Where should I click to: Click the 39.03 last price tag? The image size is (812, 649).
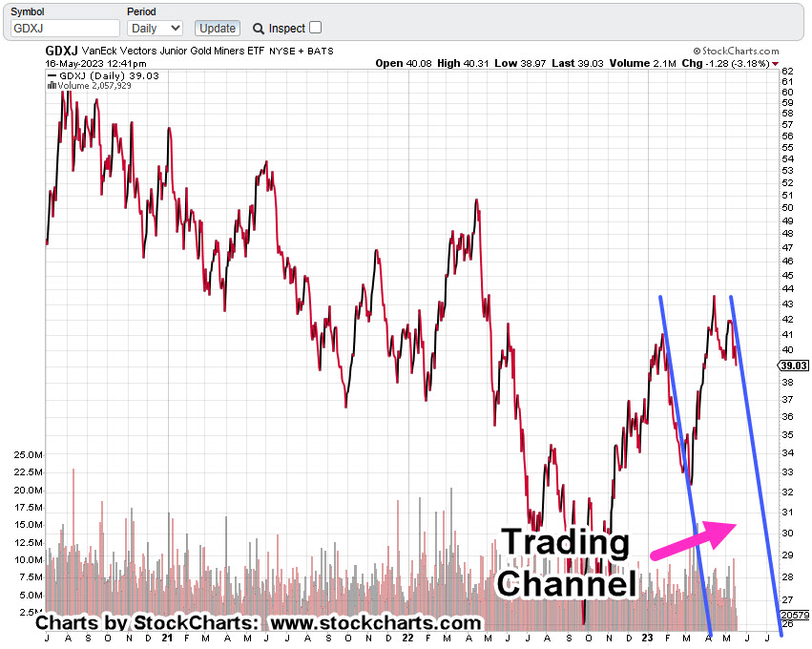click(794, 365)
